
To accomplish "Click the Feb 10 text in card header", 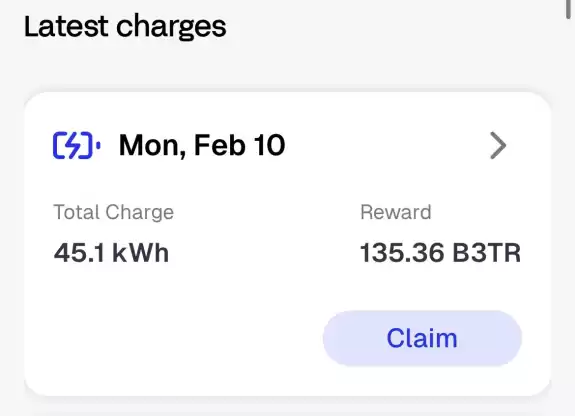I will tap(239, 145).
